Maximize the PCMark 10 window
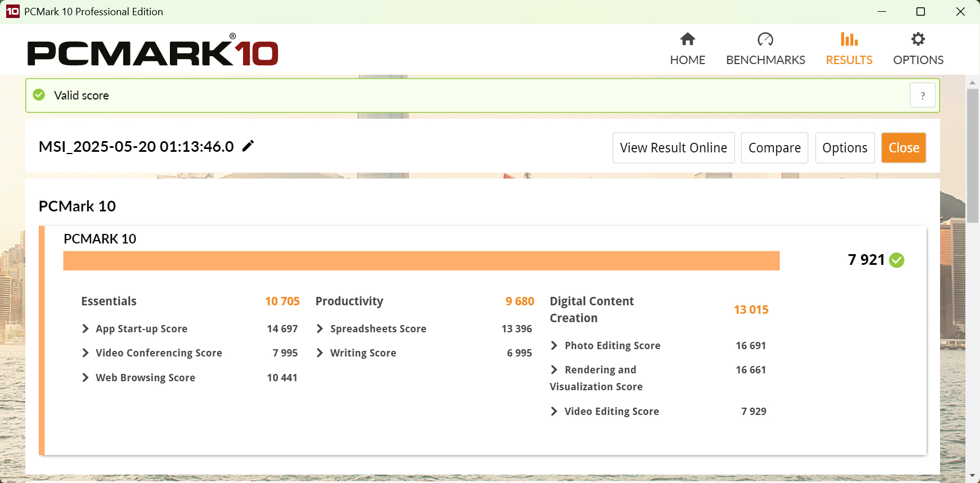 coord(921,12)
